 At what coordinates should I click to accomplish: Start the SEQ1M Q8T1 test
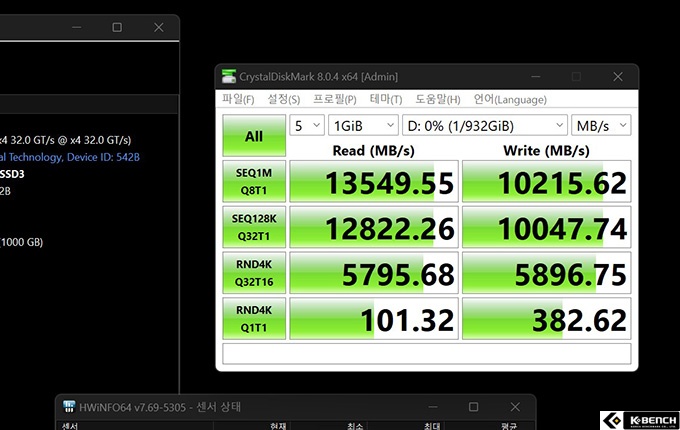[x=254, y=181]
